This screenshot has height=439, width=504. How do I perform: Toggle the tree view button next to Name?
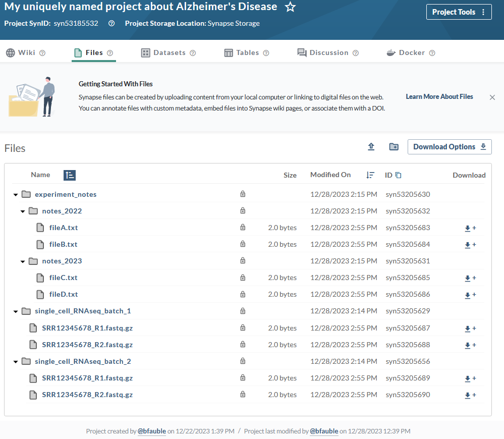(x=70, y=175)
